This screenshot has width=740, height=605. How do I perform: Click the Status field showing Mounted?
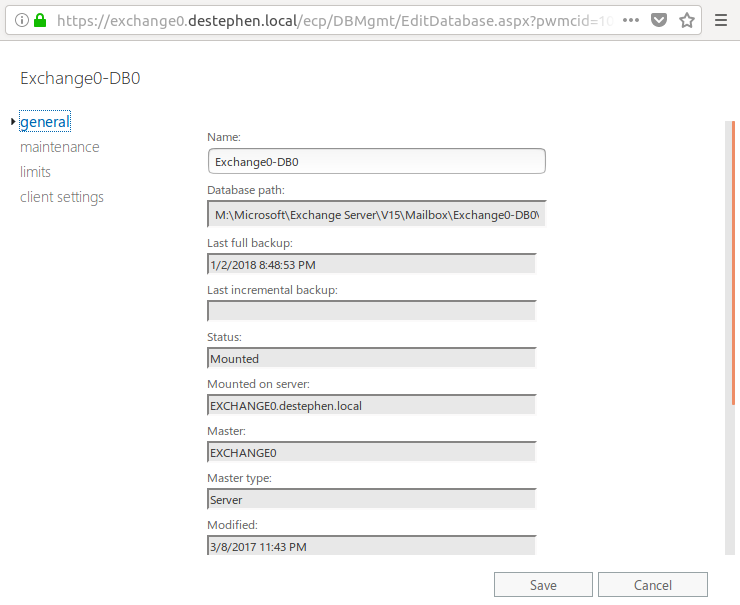371,358
